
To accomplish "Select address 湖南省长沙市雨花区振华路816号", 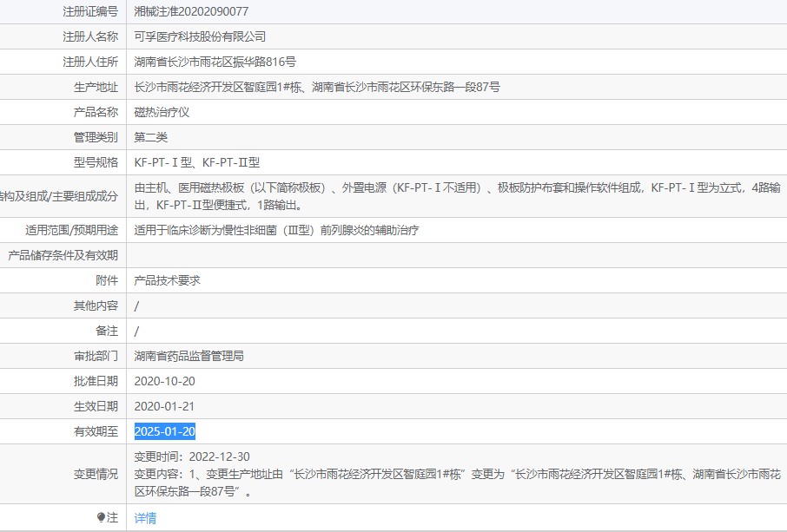I will click(x=215, y=62).
